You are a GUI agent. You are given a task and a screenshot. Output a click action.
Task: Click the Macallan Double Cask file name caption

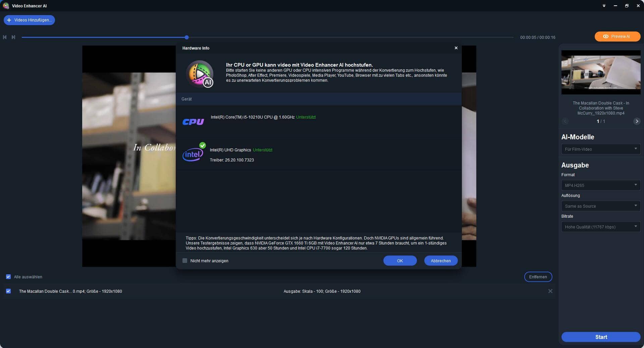coord(601,108)
